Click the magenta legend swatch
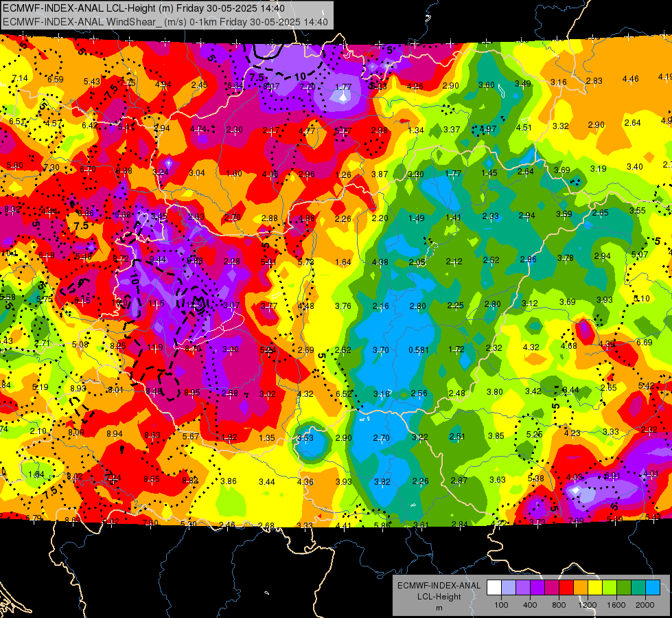This screenshot has width=672, height=618. tap(552, 587)
